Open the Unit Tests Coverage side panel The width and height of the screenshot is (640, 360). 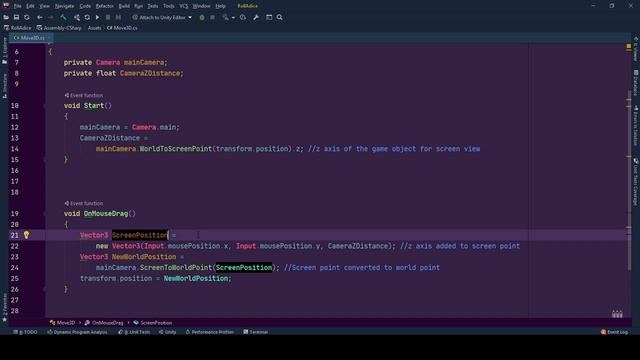click(x=636, y=182)
